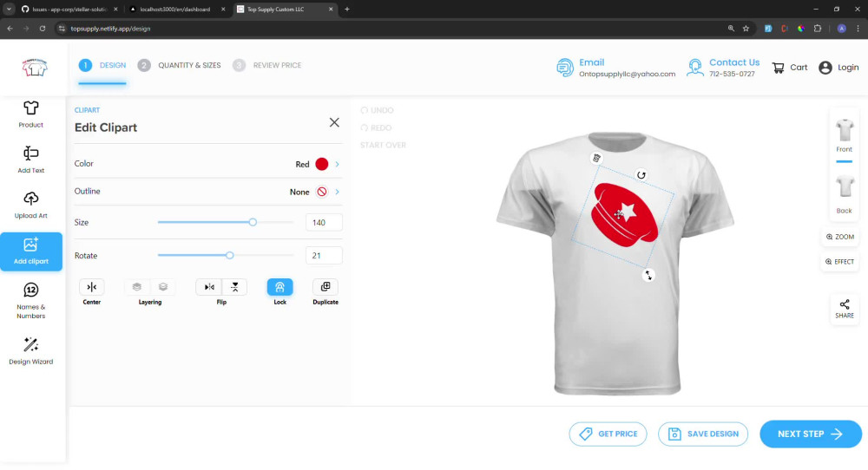Click the Contact Us headset icon
Screen dimensions: 868x470
pos(694,68)
